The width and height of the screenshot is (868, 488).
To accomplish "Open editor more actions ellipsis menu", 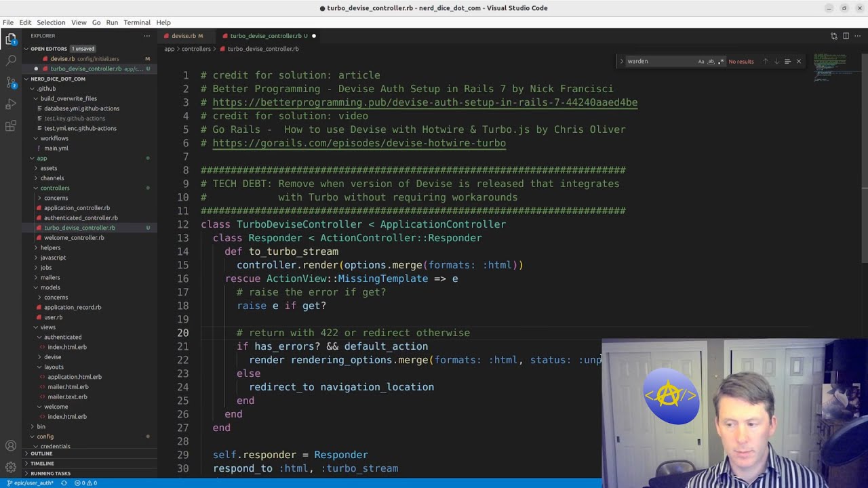I will [858, 36].
